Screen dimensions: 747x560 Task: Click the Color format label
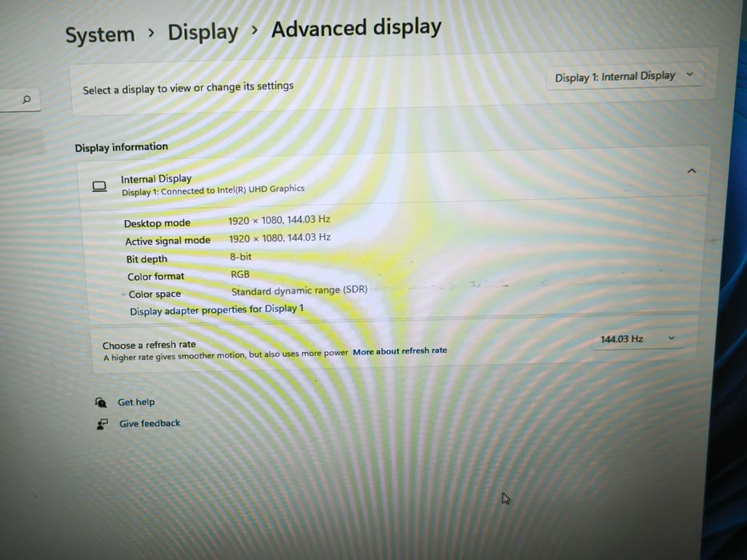(x=156, y=277)
